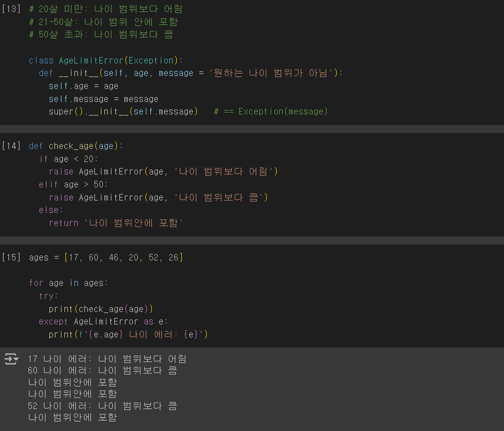Image resolution: width=504 pixels, height=431 pixels.
Task: Click the return '나이 범위안에 포함' line
Action: [116, 223]
